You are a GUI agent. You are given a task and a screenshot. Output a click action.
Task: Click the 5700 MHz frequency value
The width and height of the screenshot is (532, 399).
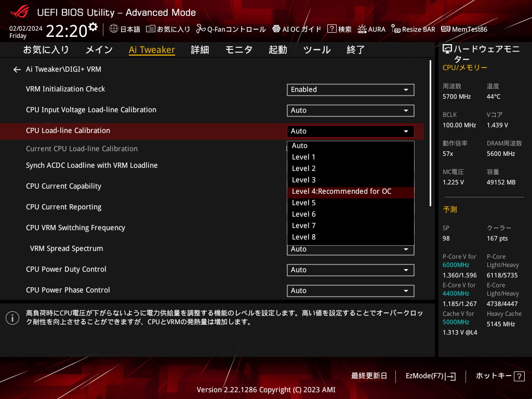[x=457, y=97]
